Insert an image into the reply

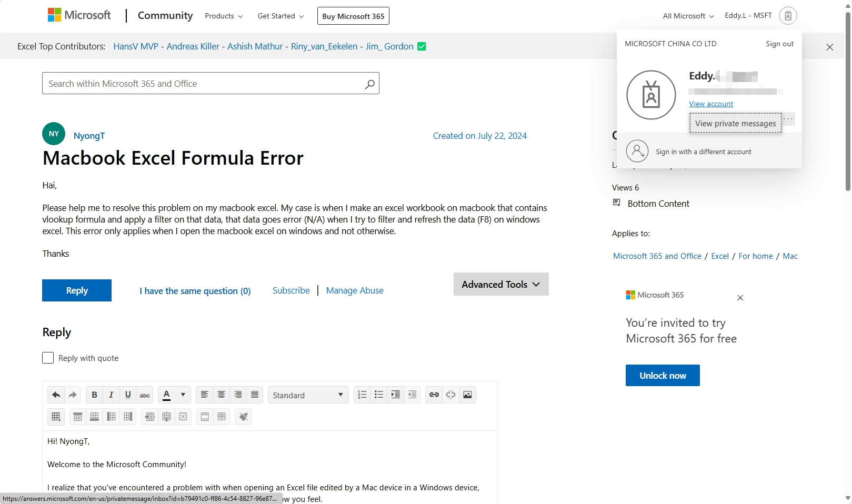point(468,395)
